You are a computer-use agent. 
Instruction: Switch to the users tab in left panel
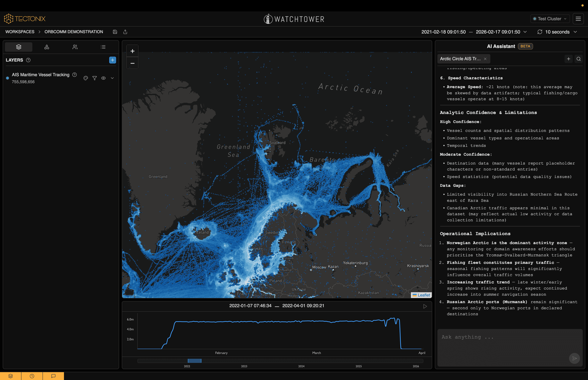[75, 47]
